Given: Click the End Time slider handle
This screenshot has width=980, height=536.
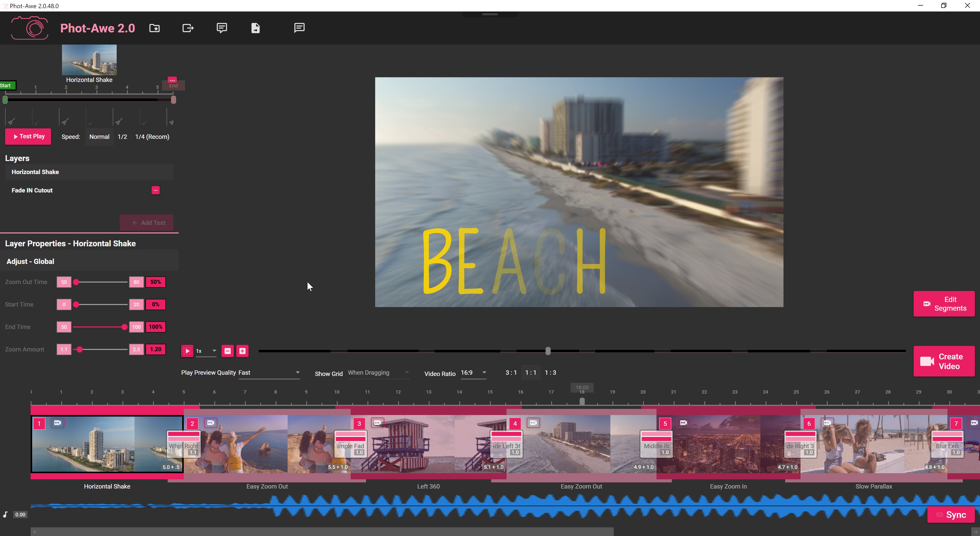Looking at the screenshot, I should pos(124,327).
